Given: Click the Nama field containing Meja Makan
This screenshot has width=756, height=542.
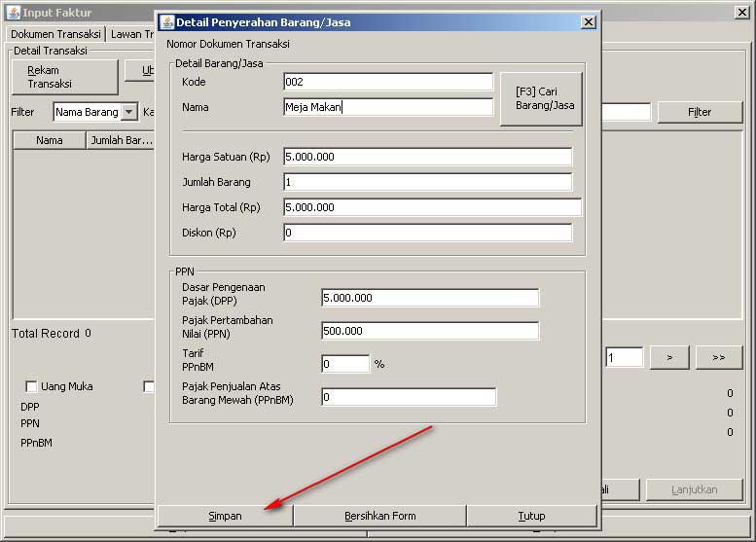Looking at the screenshot, I should [x=388, y=107].
